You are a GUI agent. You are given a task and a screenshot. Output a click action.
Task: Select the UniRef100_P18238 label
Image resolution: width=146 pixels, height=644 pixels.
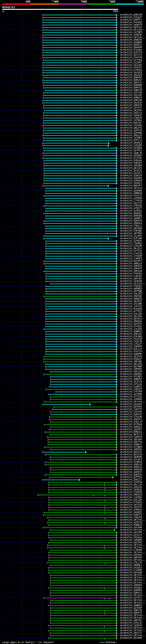click(x=131, y=339)
